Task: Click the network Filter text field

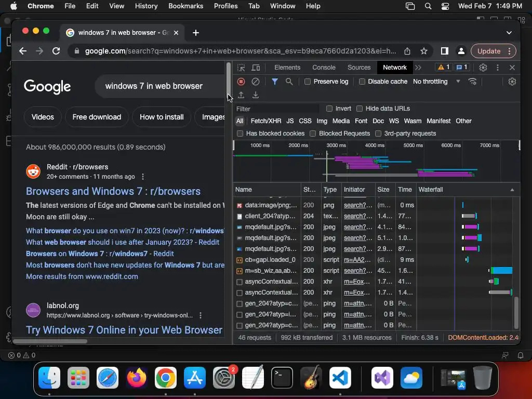Action: 276,109
